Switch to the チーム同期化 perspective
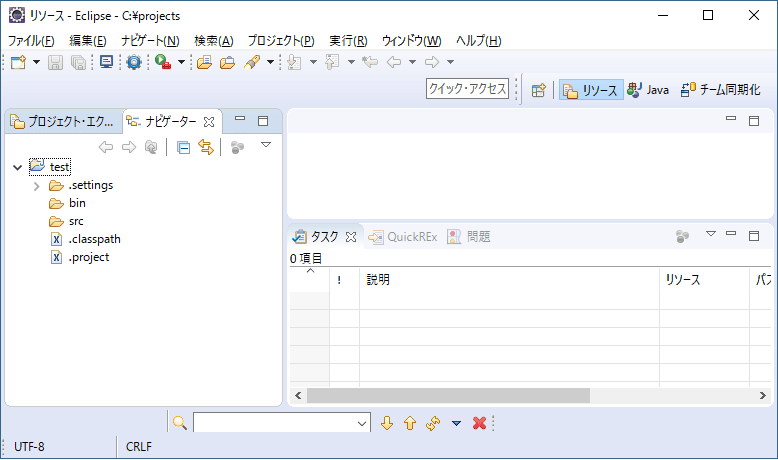Image resolution: width=778 pixels, height=460 pixels. (720, 90)
